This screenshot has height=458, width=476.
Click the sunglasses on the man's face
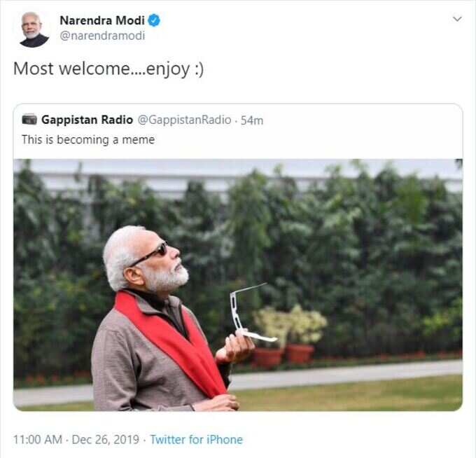(150, 254)
